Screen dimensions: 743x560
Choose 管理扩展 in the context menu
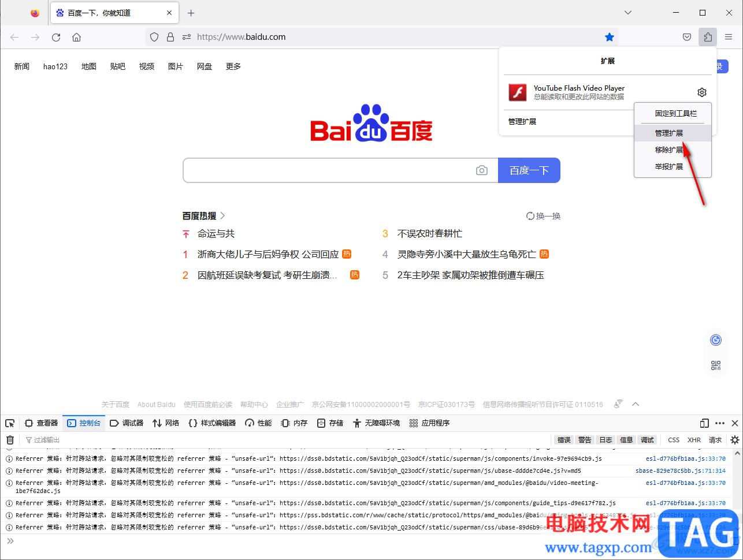pyautogui.click(x=673, y=133)
